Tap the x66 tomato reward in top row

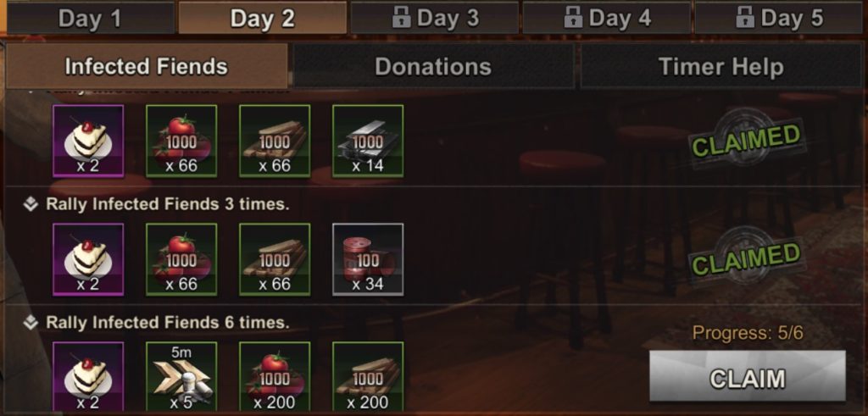pyautogui.click(x=181, y=141)
